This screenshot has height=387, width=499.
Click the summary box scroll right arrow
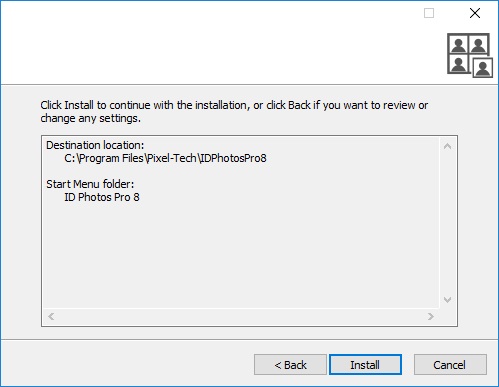[431, 316]
